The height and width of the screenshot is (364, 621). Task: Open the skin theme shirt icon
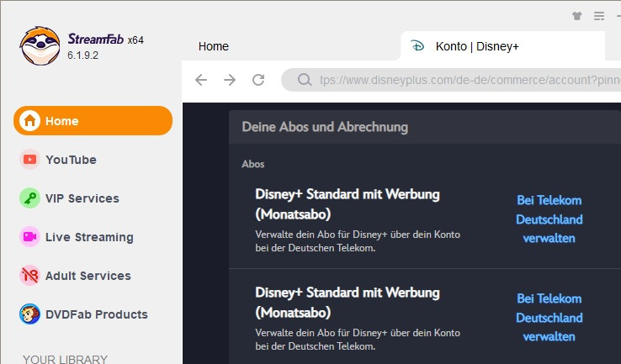(577, 16)
